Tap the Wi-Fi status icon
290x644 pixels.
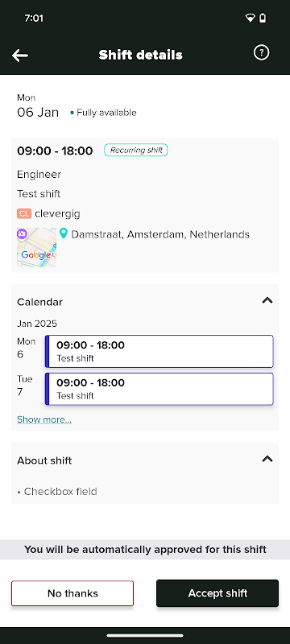(x=250, y=18)
